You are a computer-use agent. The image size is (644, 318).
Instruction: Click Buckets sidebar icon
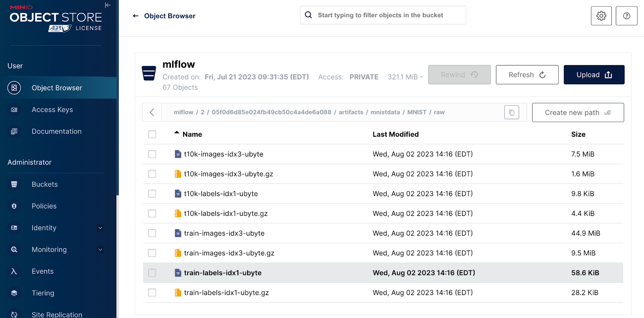(14, 184)
